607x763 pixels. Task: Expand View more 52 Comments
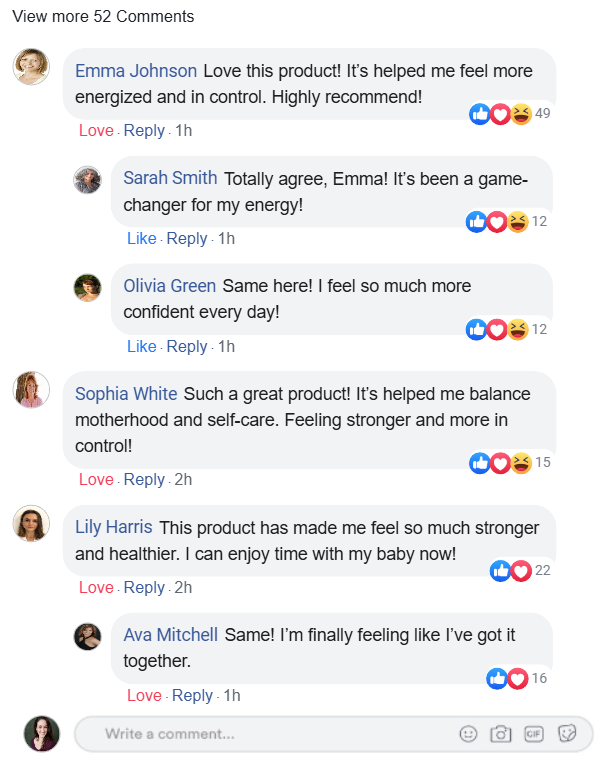(x=103, y=17)
